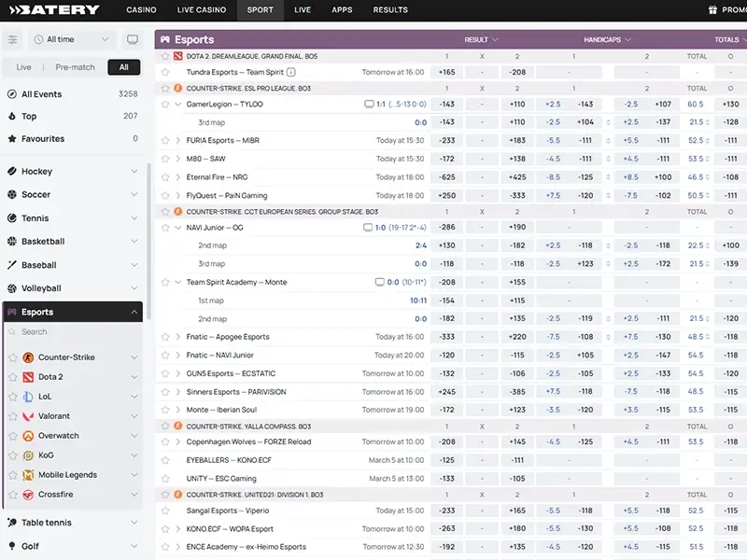Click the Crossfire game icon in sidebar

pos(28,495)
